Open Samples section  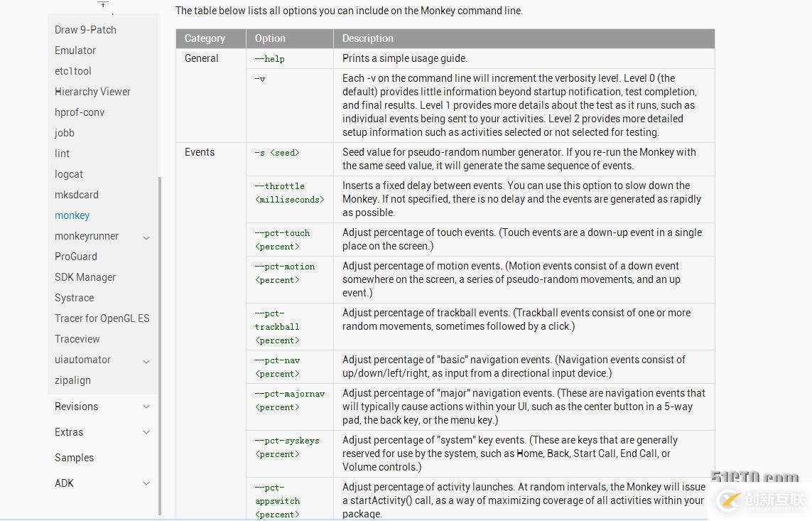(x=75, y=458)
